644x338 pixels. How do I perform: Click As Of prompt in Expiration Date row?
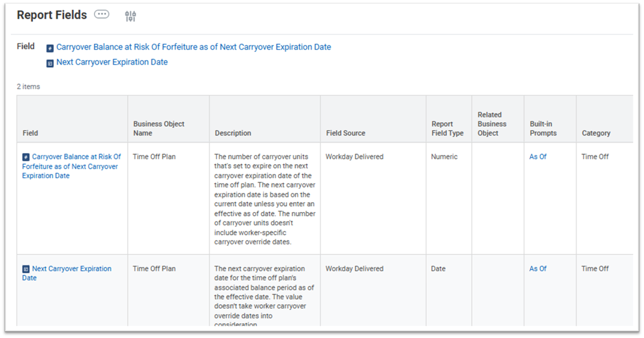[x=538, y=269]
